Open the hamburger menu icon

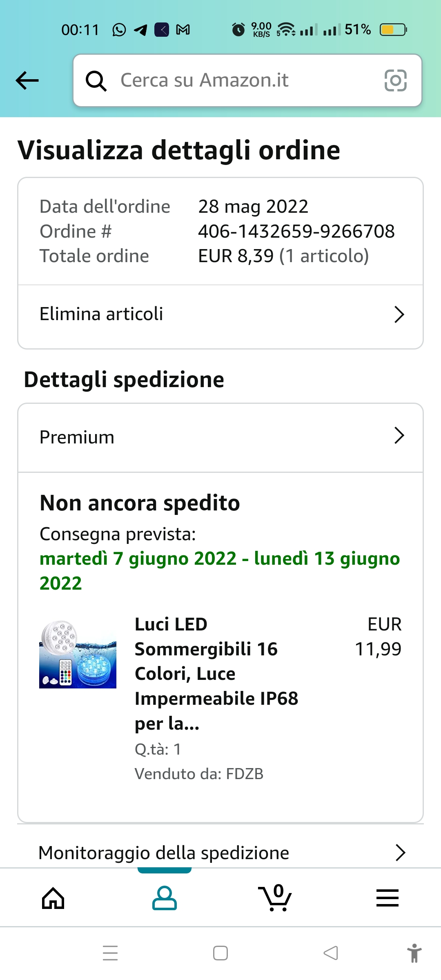tap(387, 898)
